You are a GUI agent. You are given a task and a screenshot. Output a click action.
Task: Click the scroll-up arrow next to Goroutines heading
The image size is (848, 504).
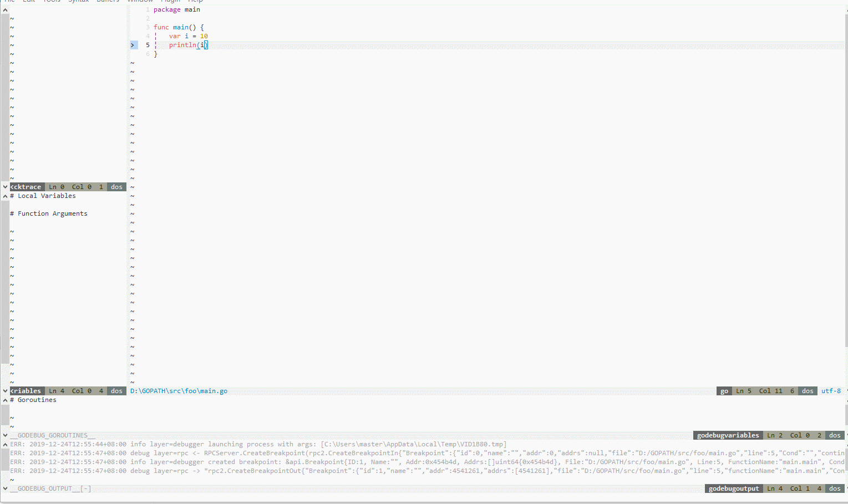coord(5,400)
